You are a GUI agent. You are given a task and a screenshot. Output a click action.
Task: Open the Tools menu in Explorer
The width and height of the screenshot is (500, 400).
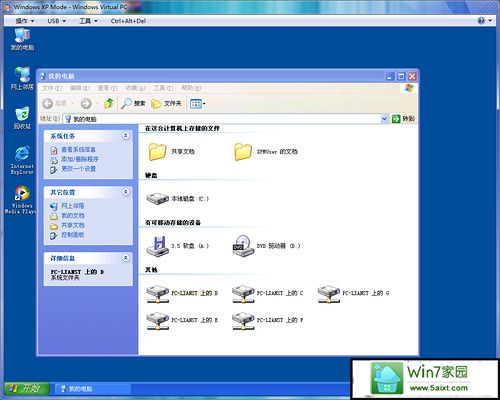click(x=163, y=88)
